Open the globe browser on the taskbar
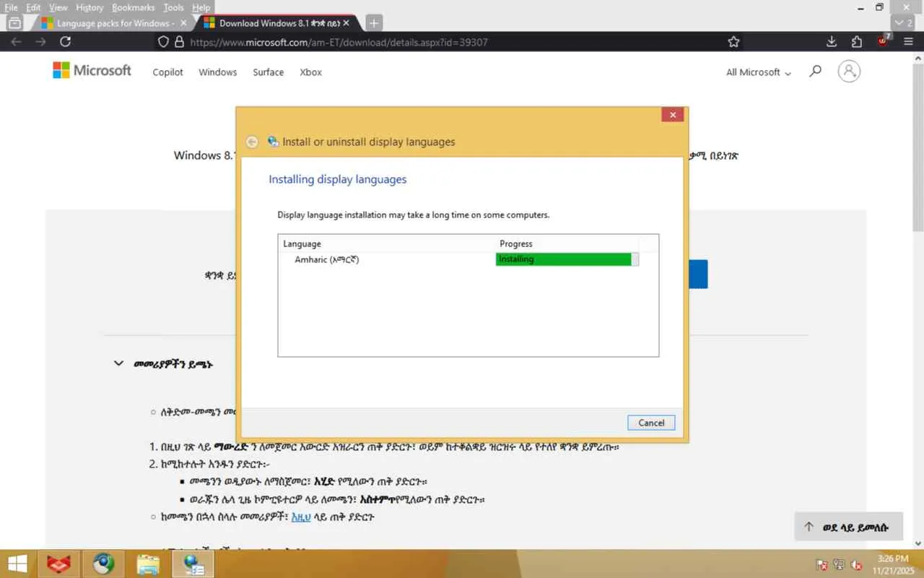The height and width of the screenshot is (578, 924). point(103,564)
